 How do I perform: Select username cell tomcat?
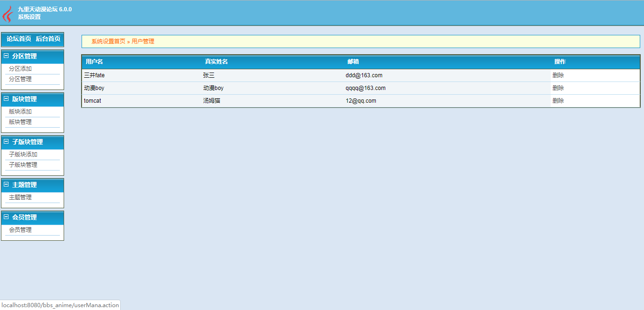(92, 101)
